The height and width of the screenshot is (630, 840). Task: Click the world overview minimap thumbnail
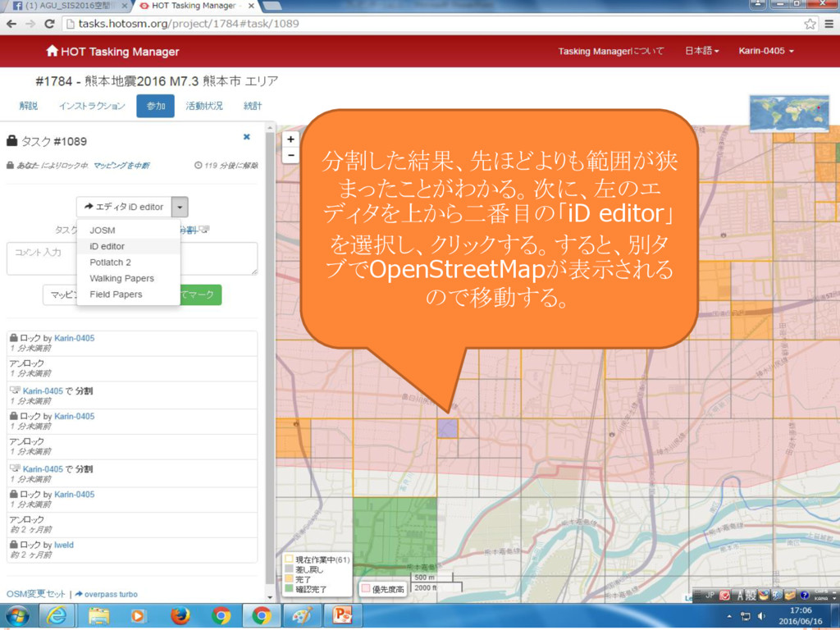[789, 113]
